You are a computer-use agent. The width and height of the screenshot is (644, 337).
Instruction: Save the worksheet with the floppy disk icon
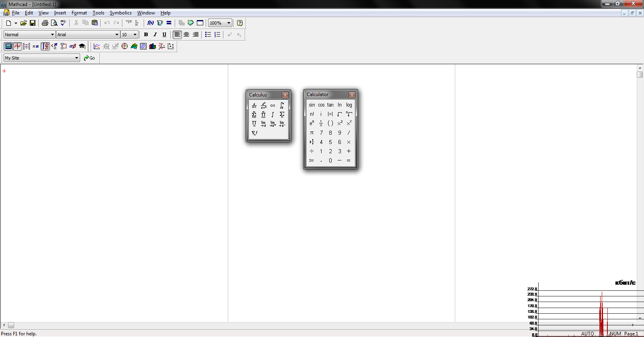click(33, 23)
